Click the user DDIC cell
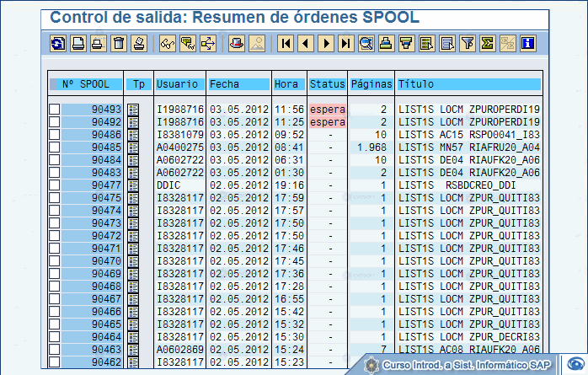Viewport: 588px width, 375px height. [x=168, y=185]
